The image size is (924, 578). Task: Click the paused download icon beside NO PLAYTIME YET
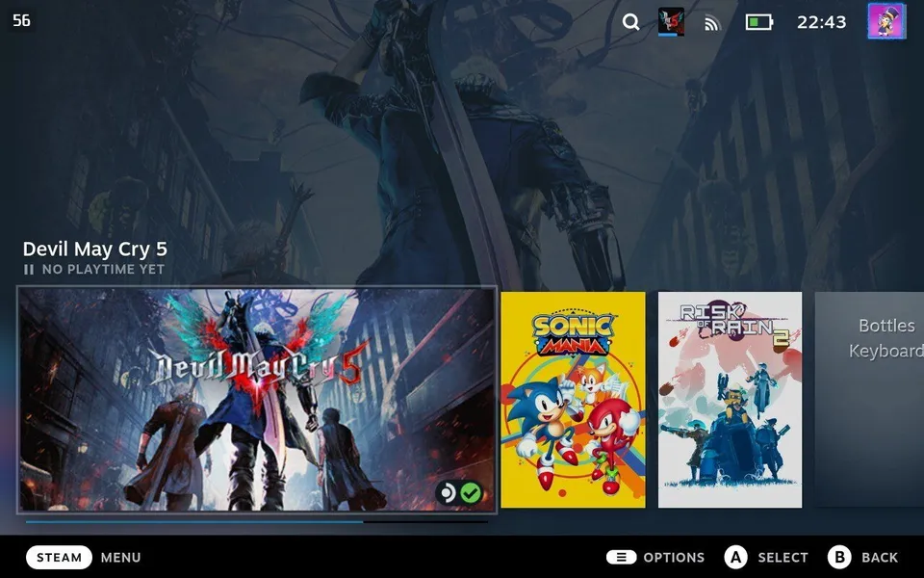point(29,270)
